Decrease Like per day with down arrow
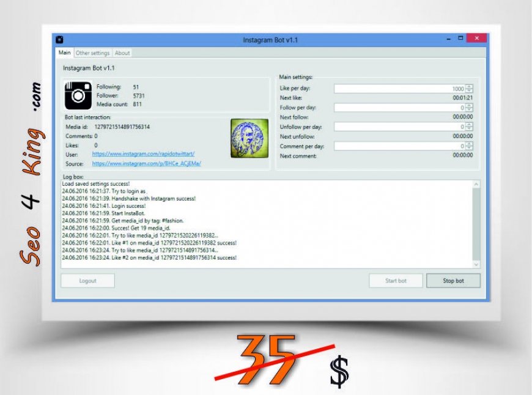 click(469, 90)
